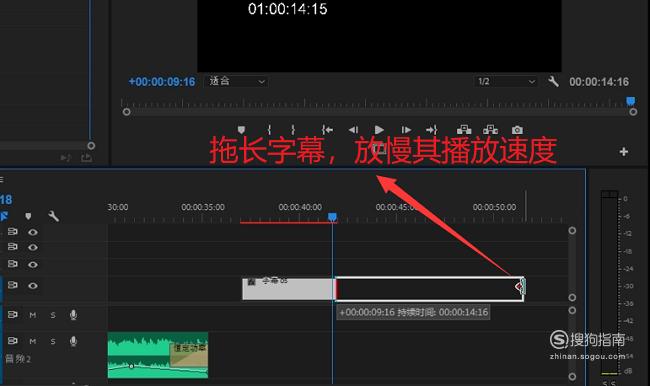Add a marker in the Program monitor

[x=241, y=130]
